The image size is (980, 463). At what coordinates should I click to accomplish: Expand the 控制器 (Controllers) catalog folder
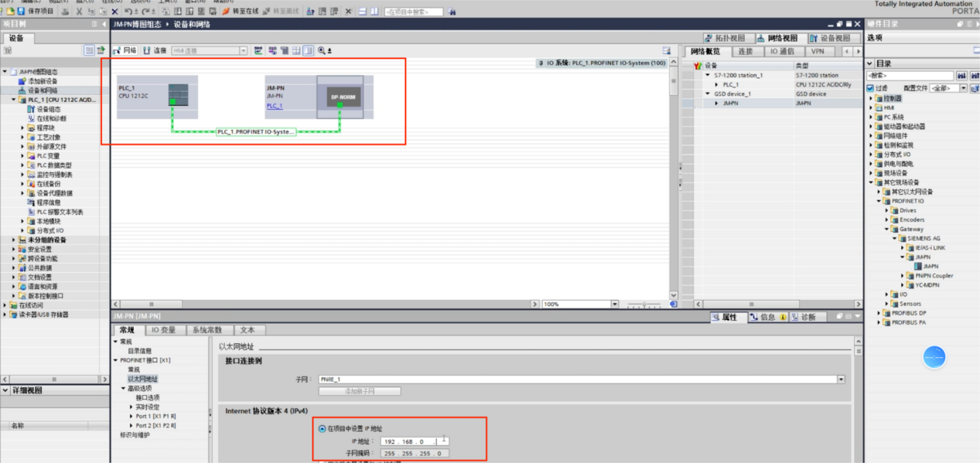[871, 98]
